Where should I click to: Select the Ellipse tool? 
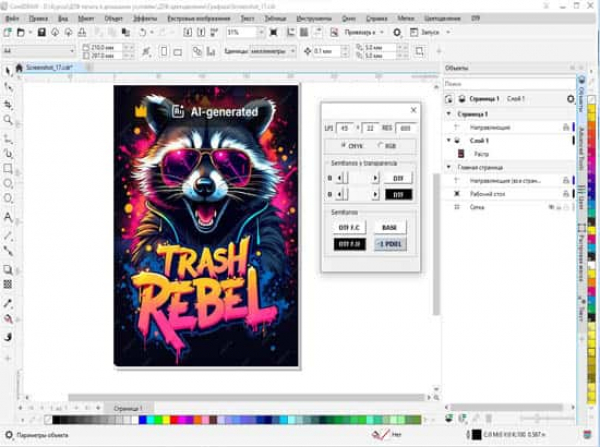pyautogui.click(x=8, y=184)
